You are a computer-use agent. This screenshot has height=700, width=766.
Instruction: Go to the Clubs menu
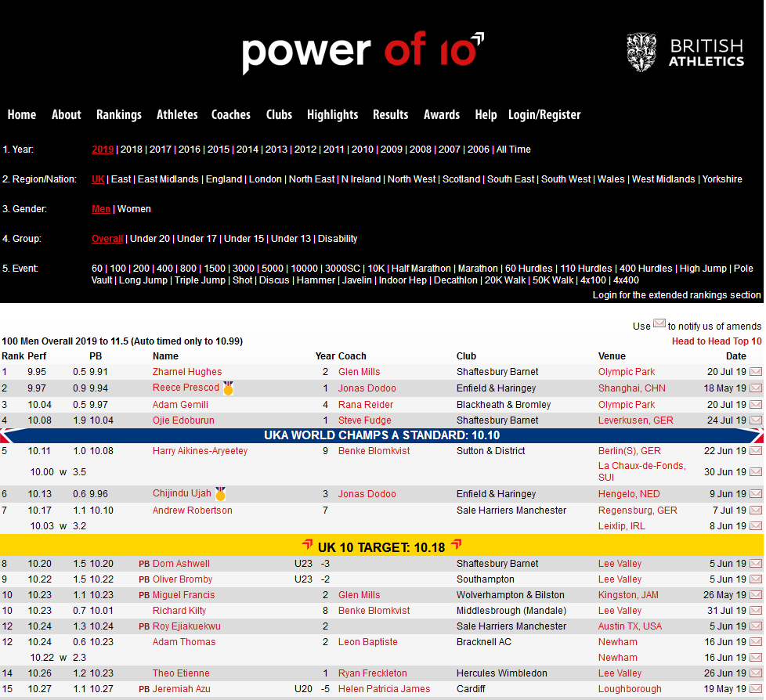point(279,115)
